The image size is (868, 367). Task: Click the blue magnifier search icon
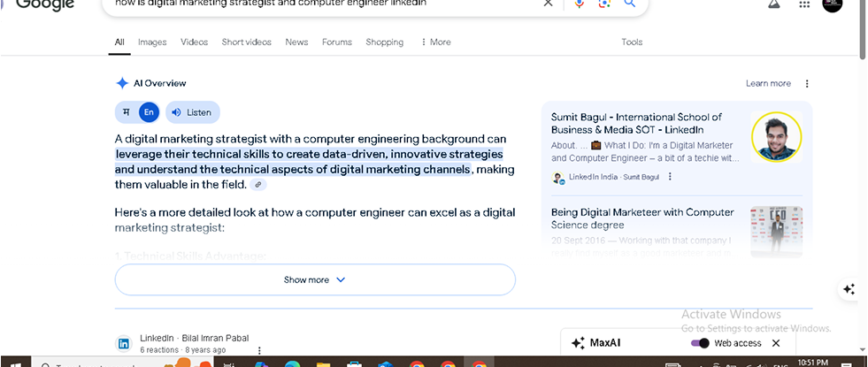pyautogui.click(x=629, y=4)
